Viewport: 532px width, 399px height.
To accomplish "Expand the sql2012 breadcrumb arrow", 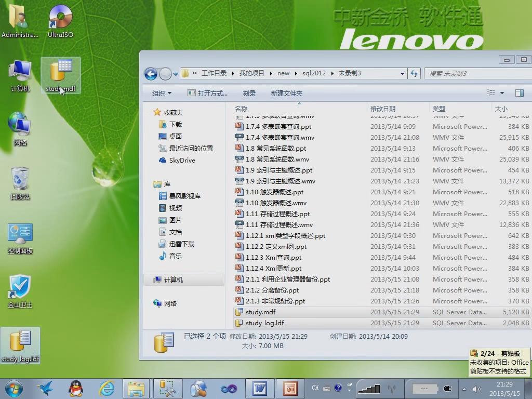I will [x=332, y=73].
